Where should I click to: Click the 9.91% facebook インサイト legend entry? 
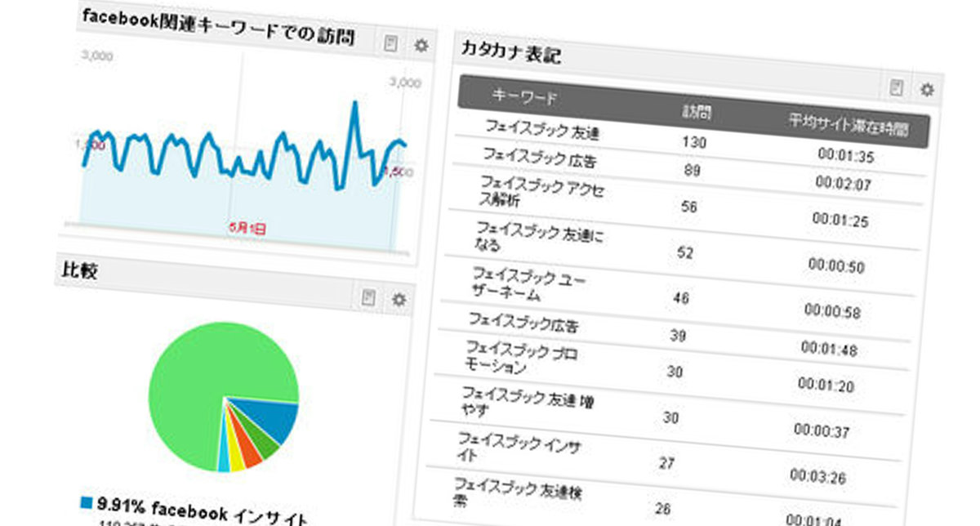194,510
